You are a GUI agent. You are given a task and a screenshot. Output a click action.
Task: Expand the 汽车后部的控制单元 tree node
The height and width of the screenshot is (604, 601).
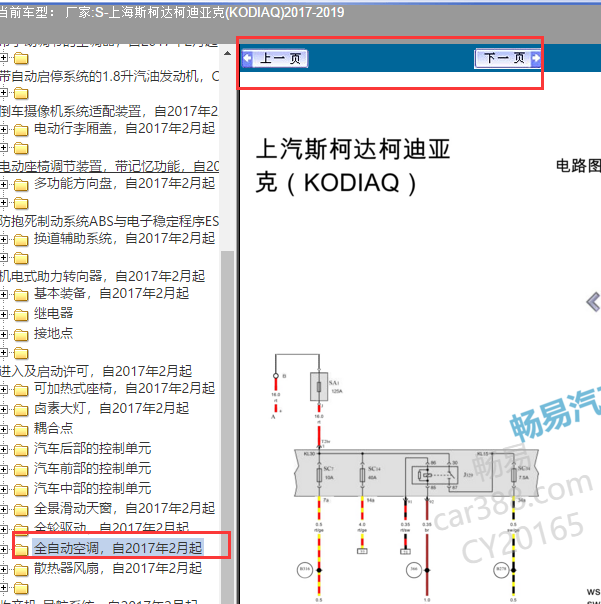(x=3, y=449)
